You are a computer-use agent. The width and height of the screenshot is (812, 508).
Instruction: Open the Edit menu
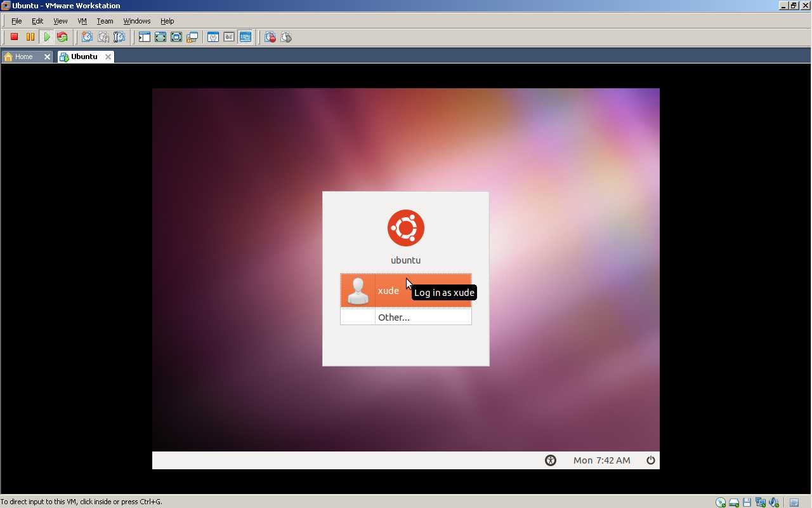tap(37, 21)
